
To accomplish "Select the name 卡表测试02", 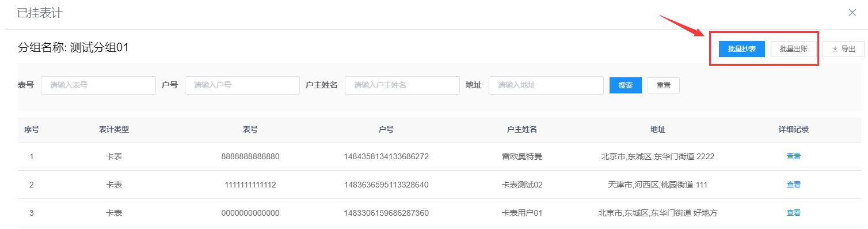I will pyautogui.click(x=522, y=185).
